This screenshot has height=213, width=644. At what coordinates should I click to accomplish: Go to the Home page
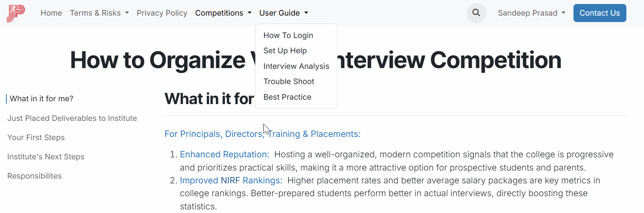pos(51,13)
